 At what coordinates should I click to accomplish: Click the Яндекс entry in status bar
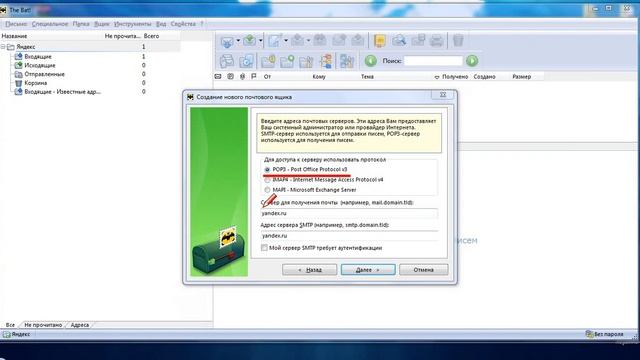[x=17, y=334]
